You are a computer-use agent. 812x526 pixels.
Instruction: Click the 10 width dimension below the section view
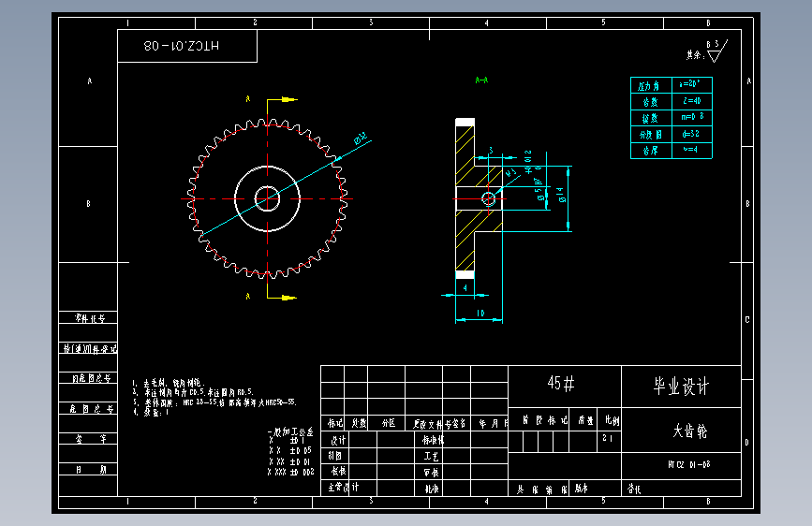[x=480, y=314]
